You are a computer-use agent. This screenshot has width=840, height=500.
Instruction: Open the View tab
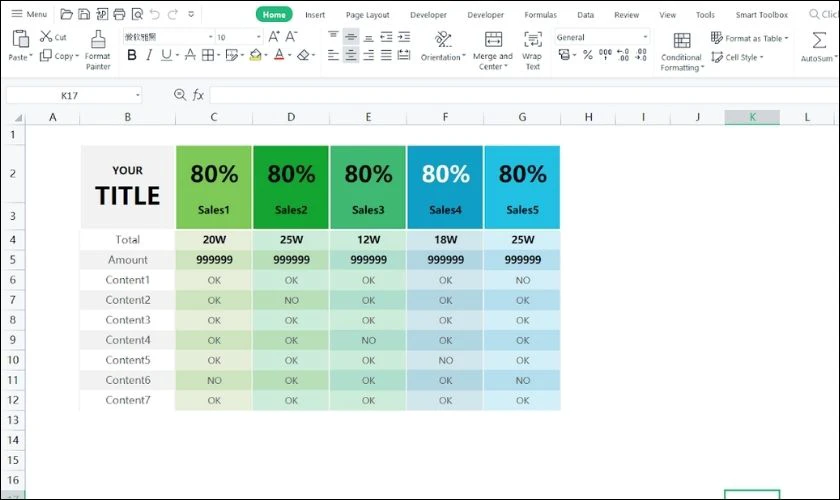click(x=668, y=14)
